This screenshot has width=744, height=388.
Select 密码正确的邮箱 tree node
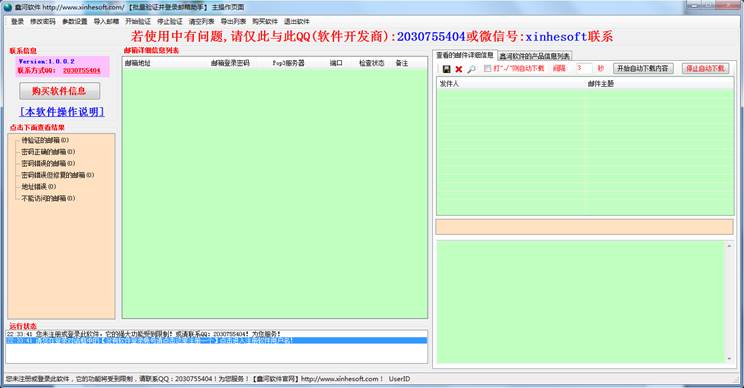tap(48, 152)
